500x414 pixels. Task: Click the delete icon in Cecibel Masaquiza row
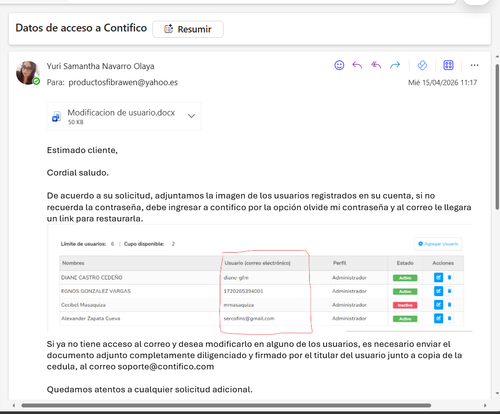click(x=449, y=305)
